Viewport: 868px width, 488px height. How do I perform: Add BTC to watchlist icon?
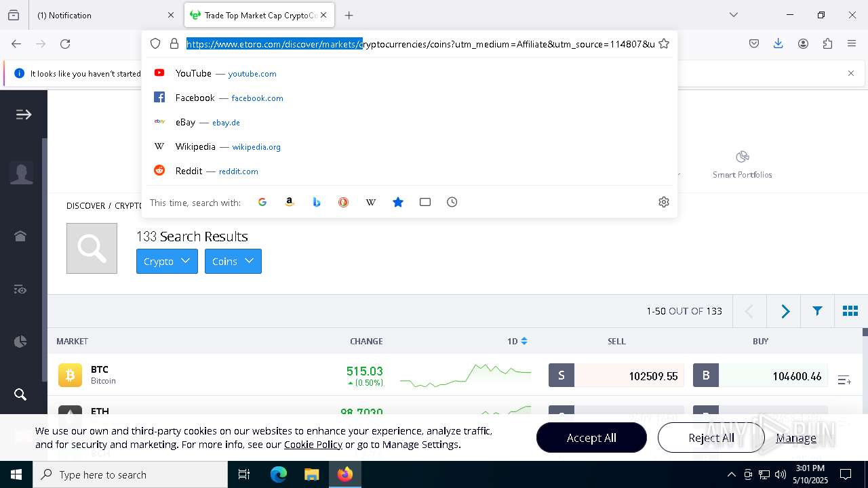[844, 380]
